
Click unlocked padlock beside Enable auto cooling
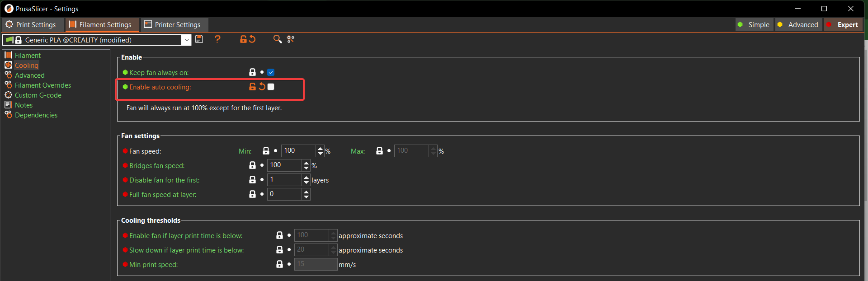click(x=252, y=87)
